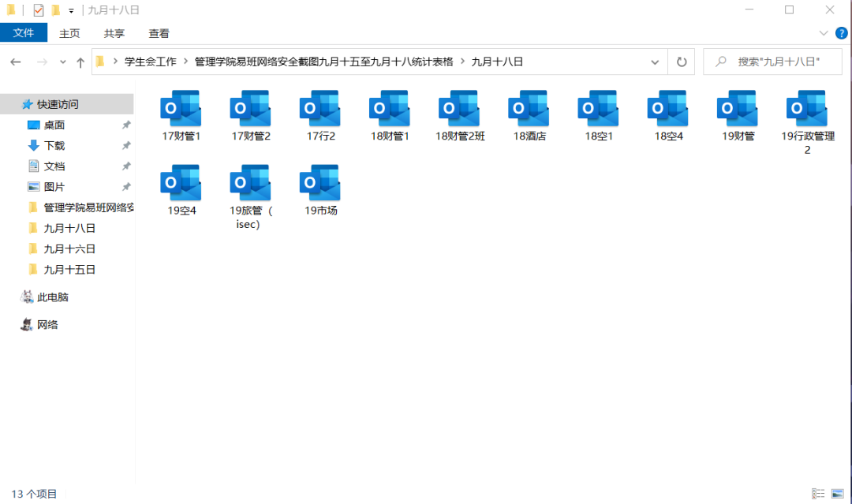Click the search box 搜索"九月十八日"
The width and height of the screenshot is (852, 504).
(772, 62)
